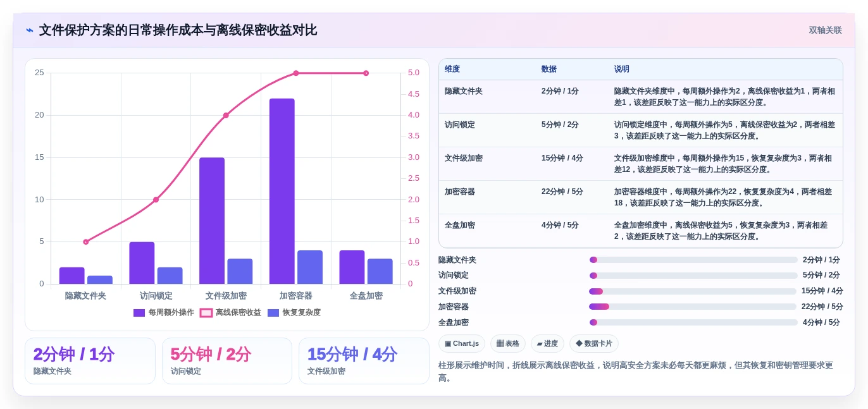The width and height of the screenshot is (868, 409).
Task: Click the 数据卡片 tag chip
Action: point(594,344)
